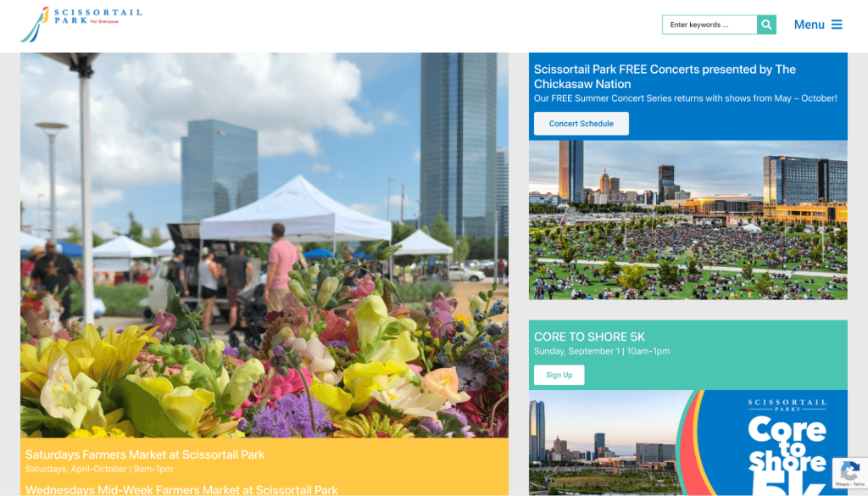Click the farmers market flowers photo
This screenshot has height=496, width=868.
(264, 245)
